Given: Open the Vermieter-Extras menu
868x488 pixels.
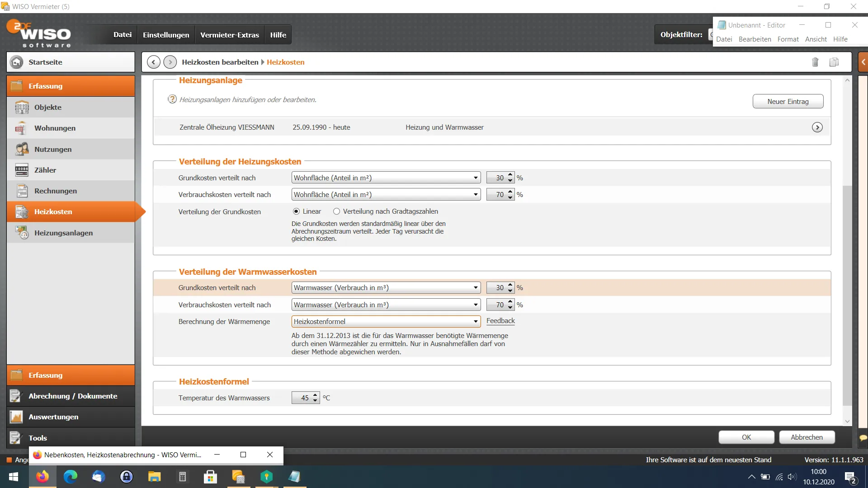Looking at the screenshot, I should (x=229, y=35).
